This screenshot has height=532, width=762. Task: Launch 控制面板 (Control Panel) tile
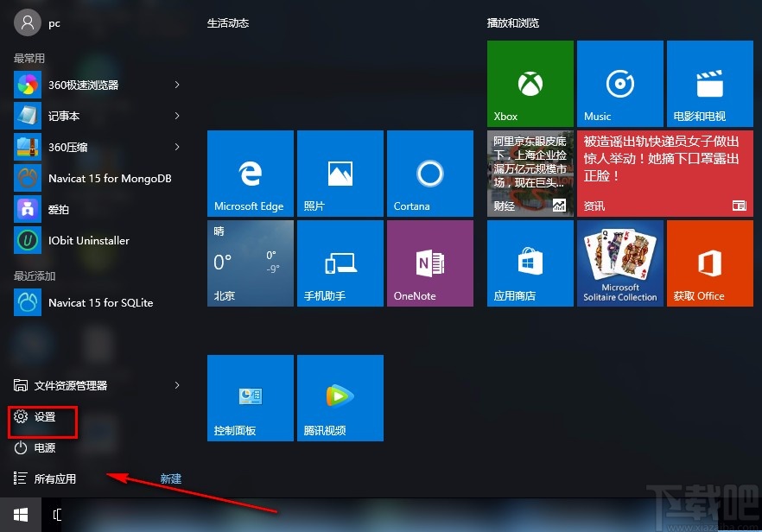coord(250,397)
